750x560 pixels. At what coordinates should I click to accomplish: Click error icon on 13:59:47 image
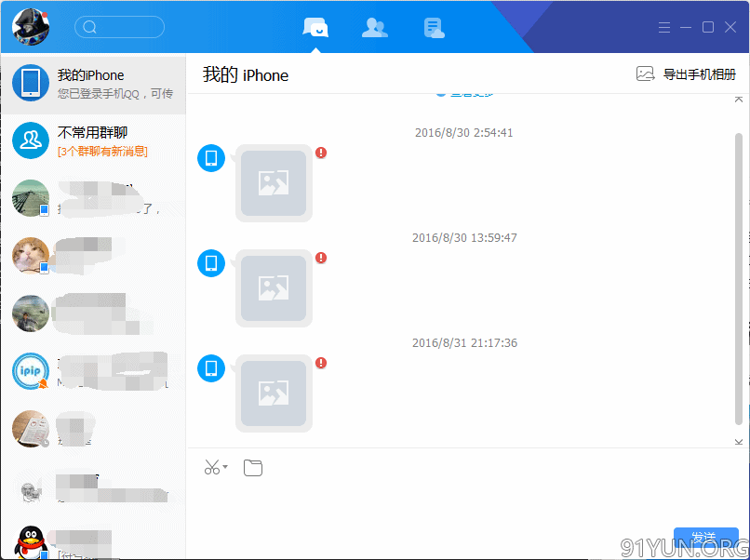point(321,258)
